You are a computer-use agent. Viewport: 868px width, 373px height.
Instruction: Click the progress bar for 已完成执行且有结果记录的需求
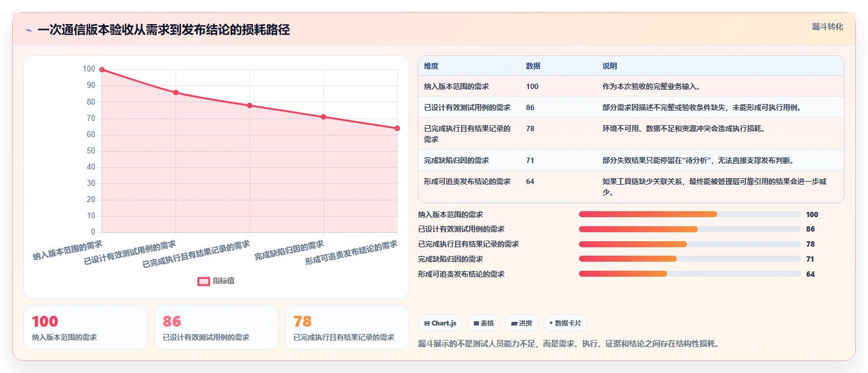coord(689,244)
